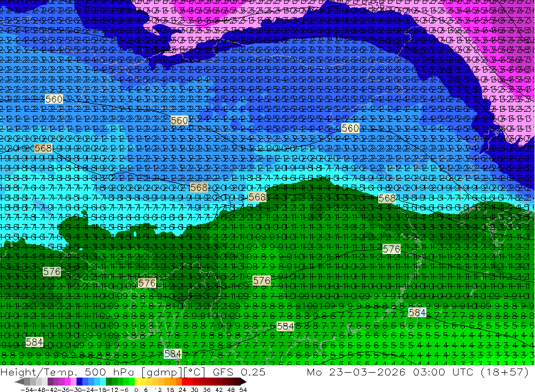
Task: Click the rightmost 568 contour label
Action: 387,198
